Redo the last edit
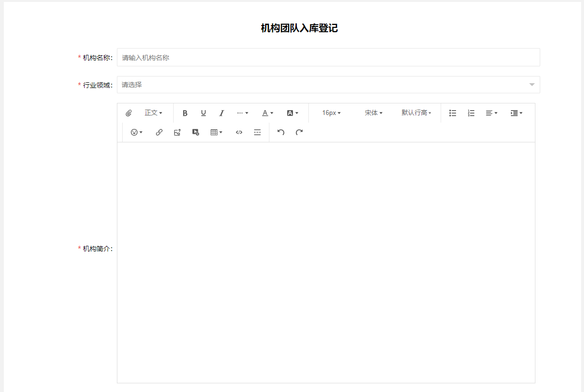584x392 pixels. 299,132
